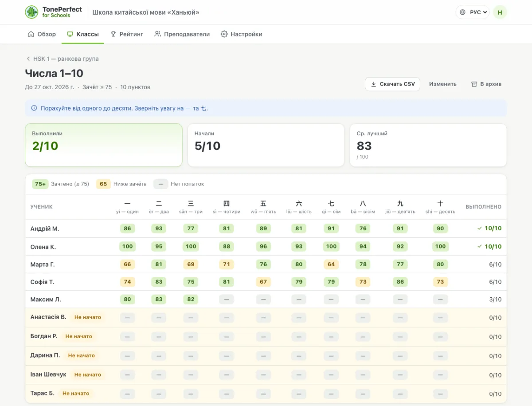Switch to the Классы tab
The width and height of the screenshot is (532, 406).
(82, 34)
